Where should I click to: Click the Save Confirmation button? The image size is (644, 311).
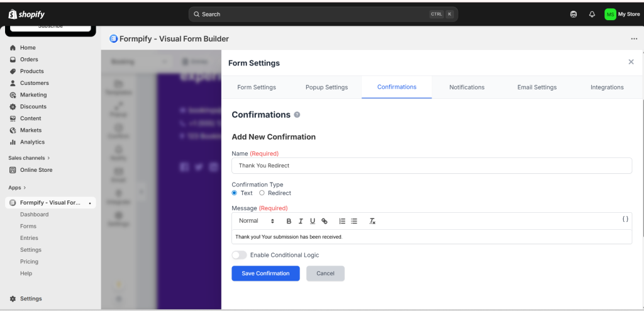[x=265, y=273]
